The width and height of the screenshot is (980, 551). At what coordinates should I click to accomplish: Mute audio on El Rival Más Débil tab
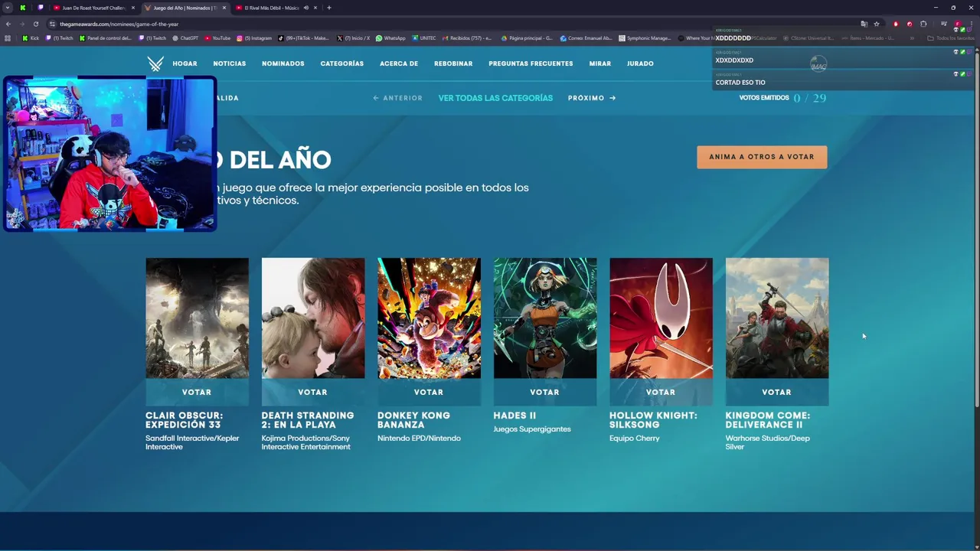[x=306, y=8]
